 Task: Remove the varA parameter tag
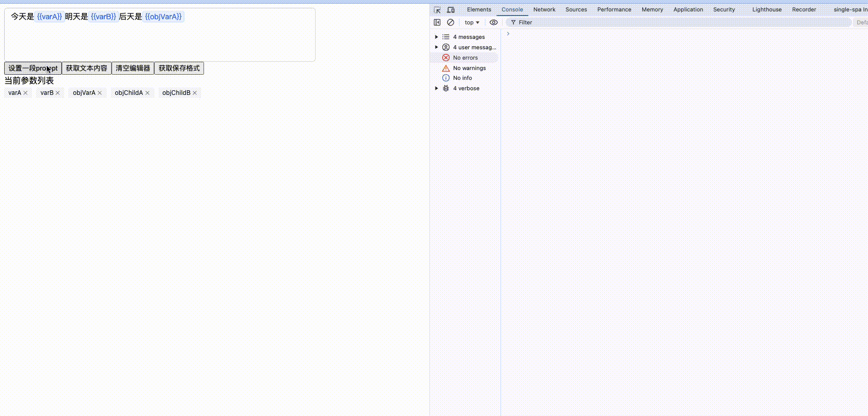click(25, 93)
